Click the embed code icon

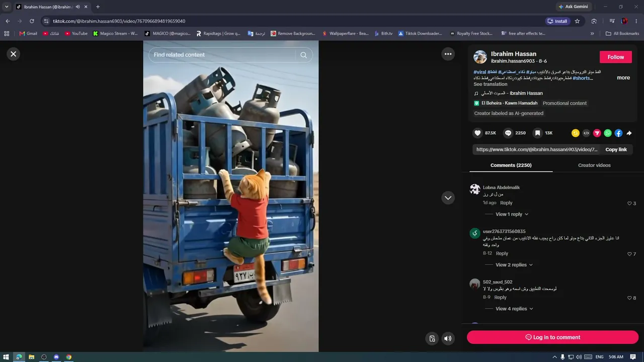point(586,133)
